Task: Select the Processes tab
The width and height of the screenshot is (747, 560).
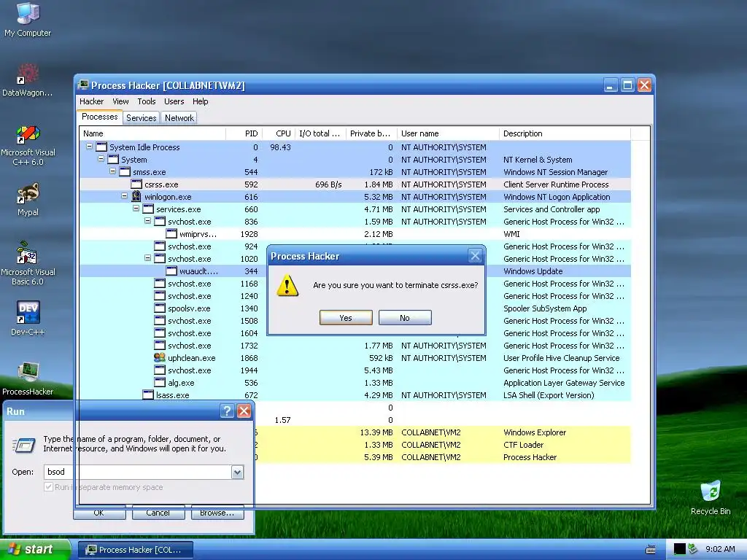Action: click(x=99, y=117)
